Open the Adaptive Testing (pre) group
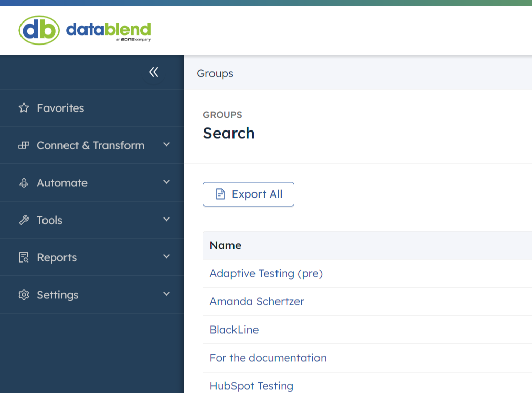The width and height of the screenshot is (532, 393). 266,273
